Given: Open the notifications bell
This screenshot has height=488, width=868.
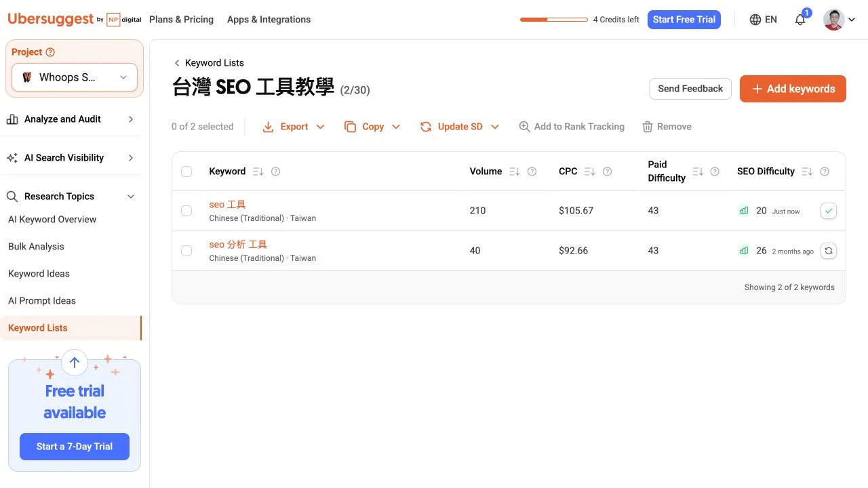Looking at the screenshot, I should coord(800,20).
